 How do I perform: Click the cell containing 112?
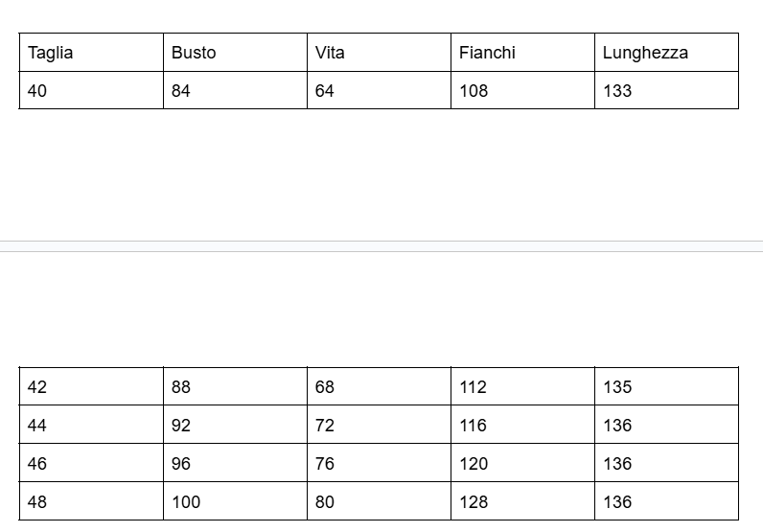[523, 386]
